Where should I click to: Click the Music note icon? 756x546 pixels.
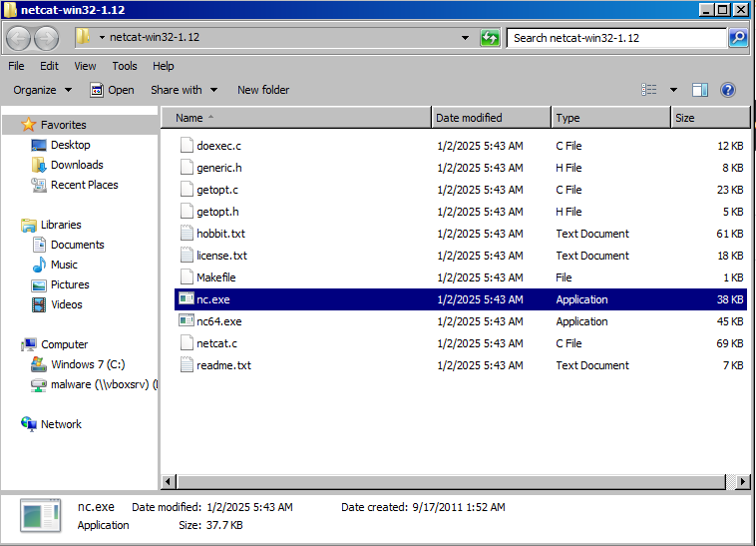tap(39, 265)
